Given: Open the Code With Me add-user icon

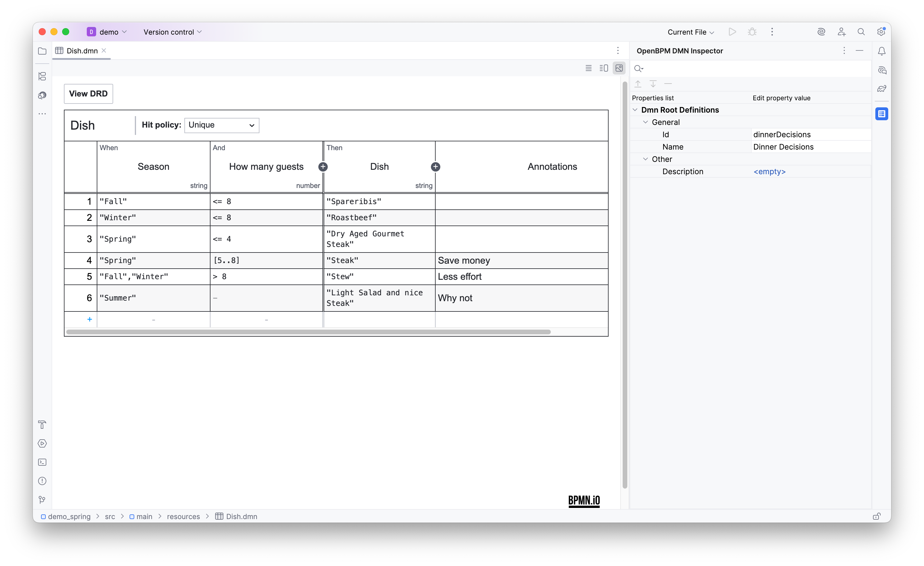Looking at the screenshot, I should click(x=842, y=32).
